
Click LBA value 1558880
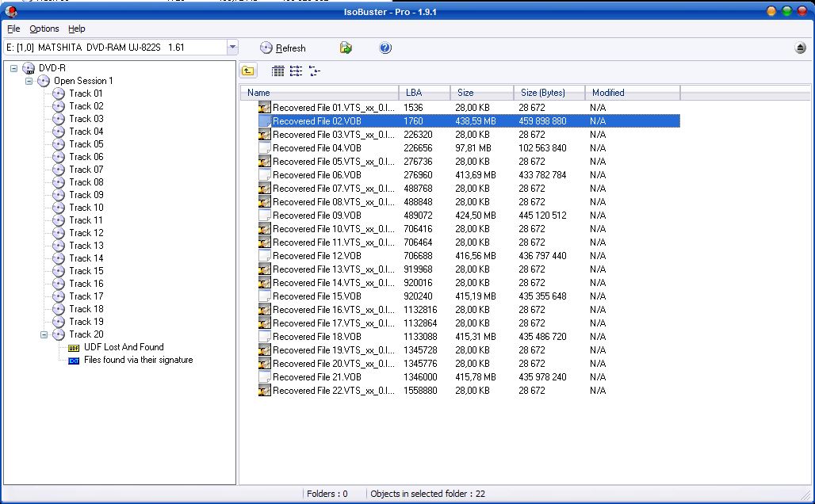[420, 391]
